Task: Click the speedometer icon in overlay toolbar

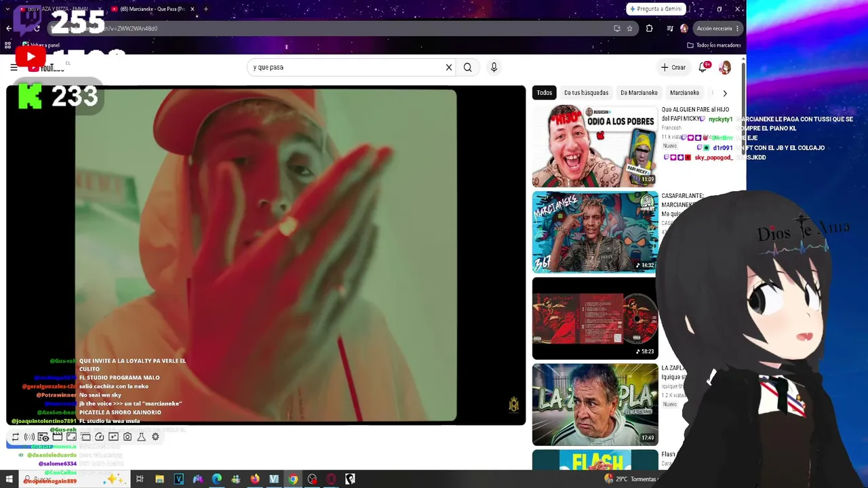Action: point(99,437)
